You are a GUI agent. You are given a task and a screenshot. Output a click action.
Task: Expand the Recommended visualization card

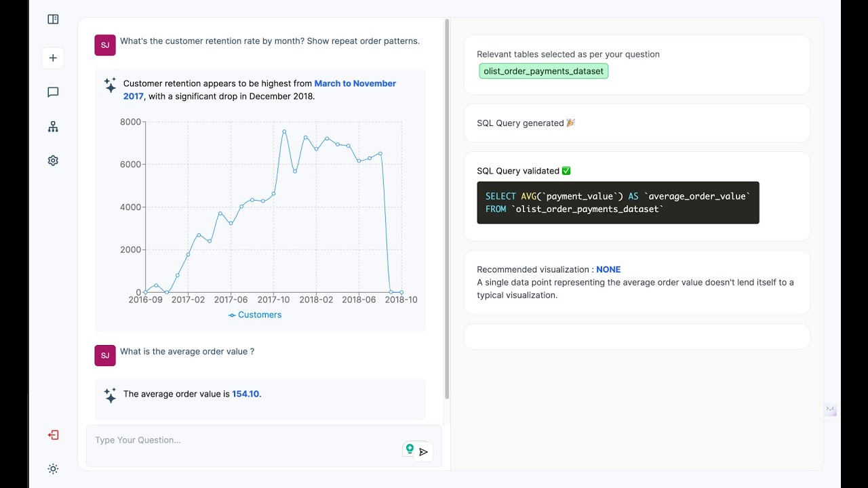pyautogui.click(x=636, y=282)
